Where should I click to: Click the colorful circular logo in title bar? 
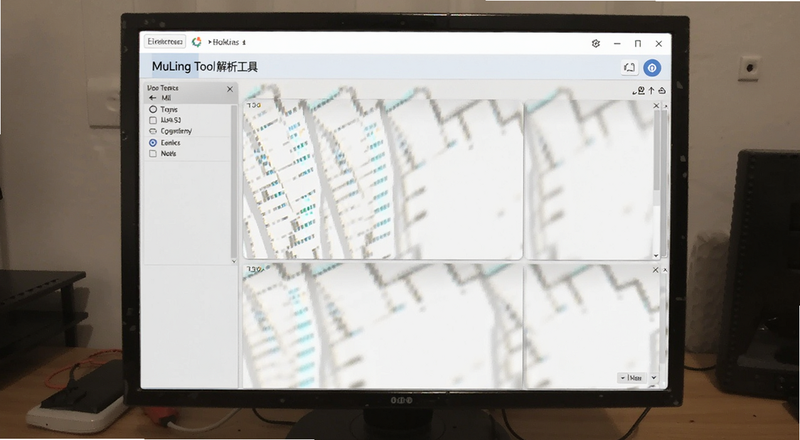point(196,42)
